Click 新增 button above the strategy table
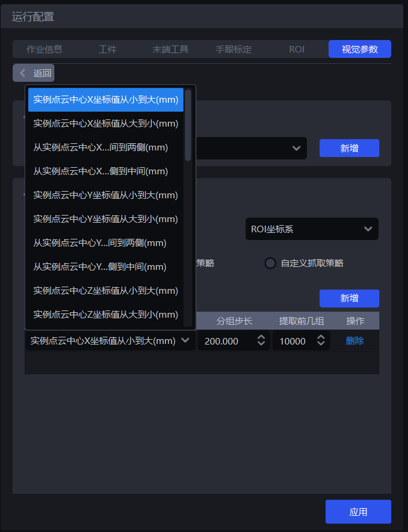 pos(349,299)
